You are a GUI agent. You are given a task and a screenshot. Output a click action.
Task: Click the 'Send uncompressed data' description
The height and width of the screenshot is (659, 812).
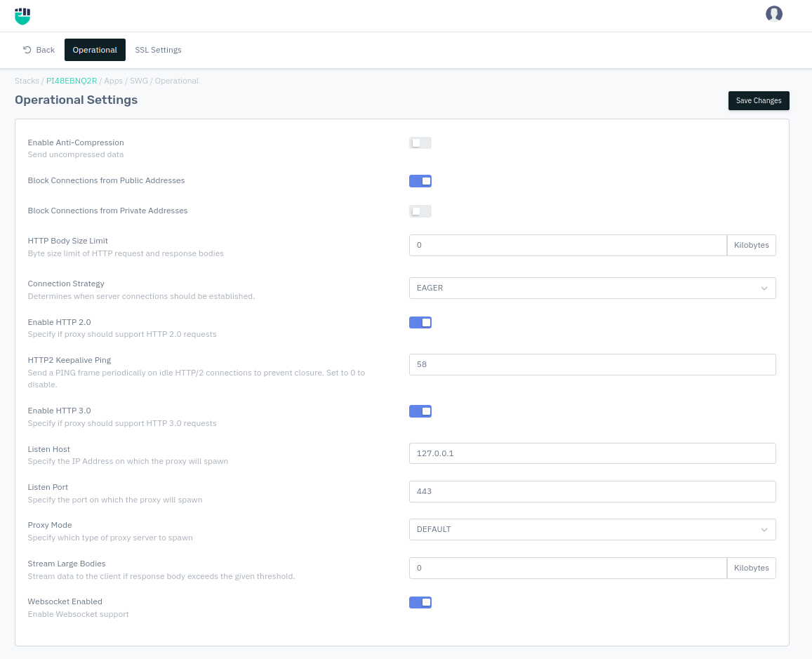tap(76, 154)
